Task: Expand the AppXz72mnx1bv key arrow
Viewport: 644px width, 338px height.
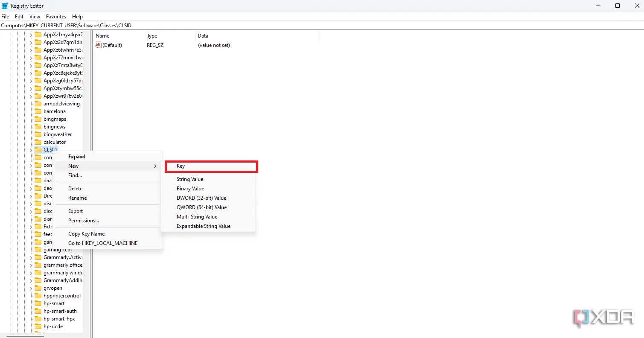Action: point(31,58)
